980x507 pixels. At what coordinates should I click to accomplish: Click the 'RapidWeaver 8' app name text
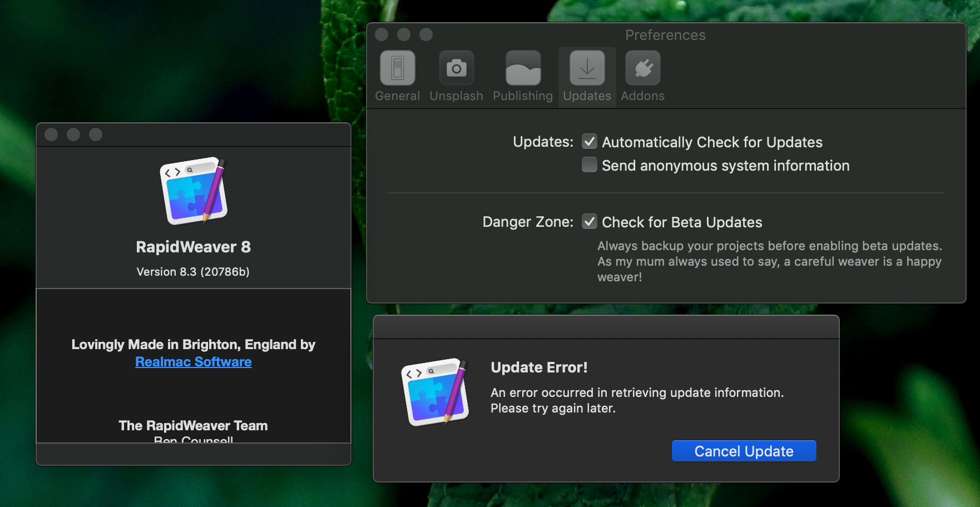pos(194,247)
